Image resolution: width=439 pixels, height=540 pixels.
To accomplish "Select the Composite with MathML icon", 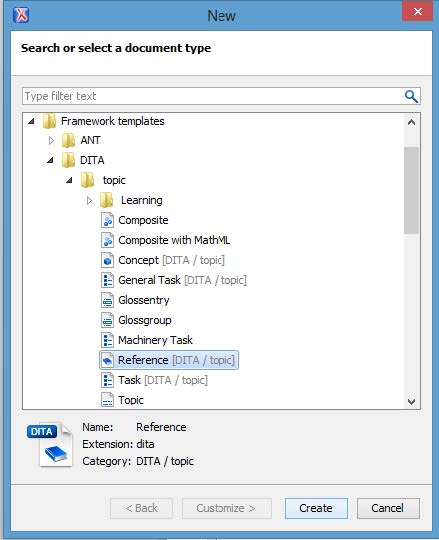I will pos(107,240).
